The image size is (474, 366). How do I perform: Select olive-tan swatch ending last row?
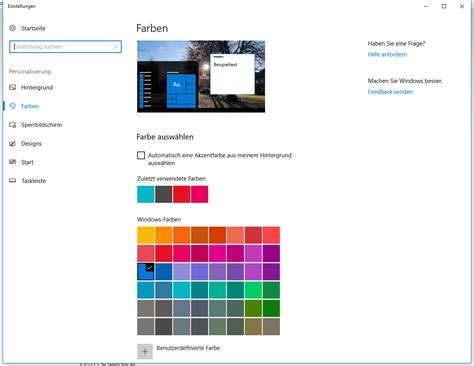271,326
